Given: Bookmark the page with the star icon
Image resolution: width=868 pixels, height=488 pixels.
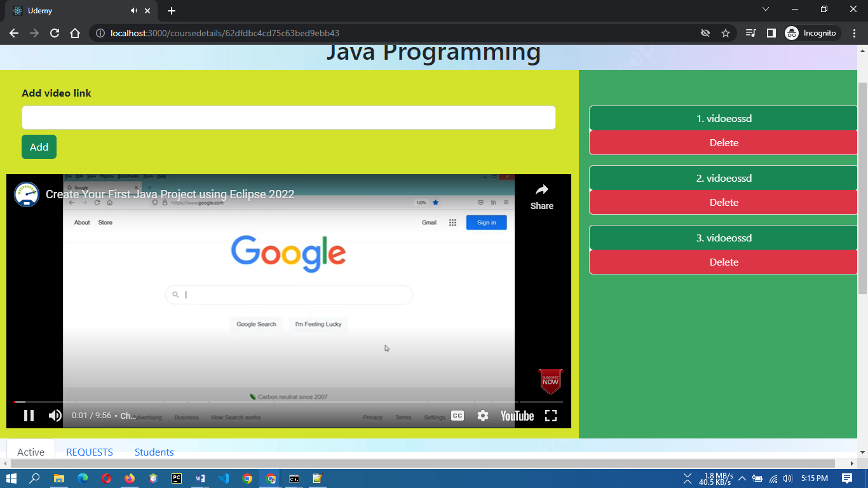Looking at the screenshot, I should (x=725, y=32).
